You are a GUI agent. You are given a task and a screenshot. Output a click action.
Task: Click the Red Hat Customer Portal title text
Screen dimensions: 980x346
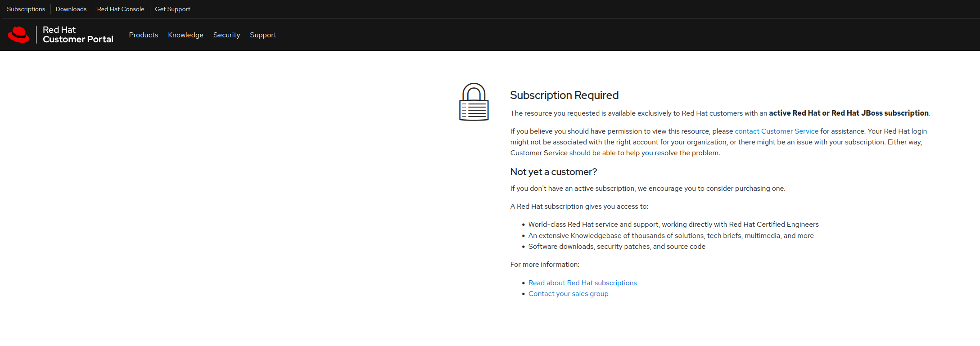[77, 35]
